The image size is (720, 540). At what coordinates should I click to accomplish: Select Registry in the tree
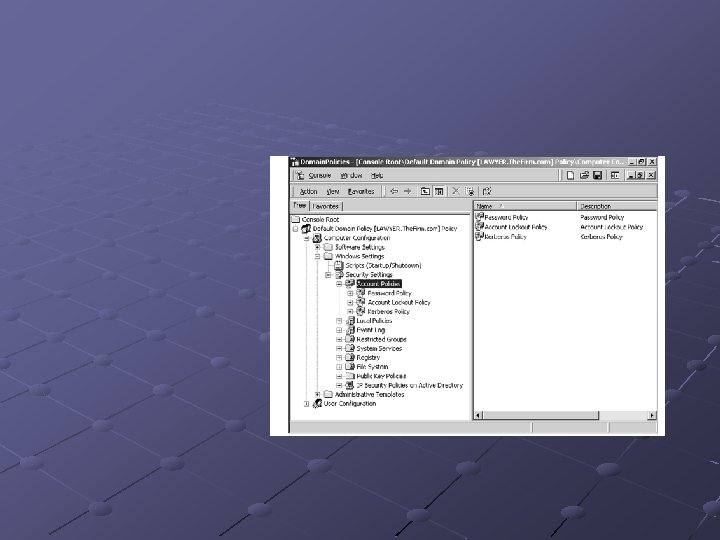[x=368, y=358]
